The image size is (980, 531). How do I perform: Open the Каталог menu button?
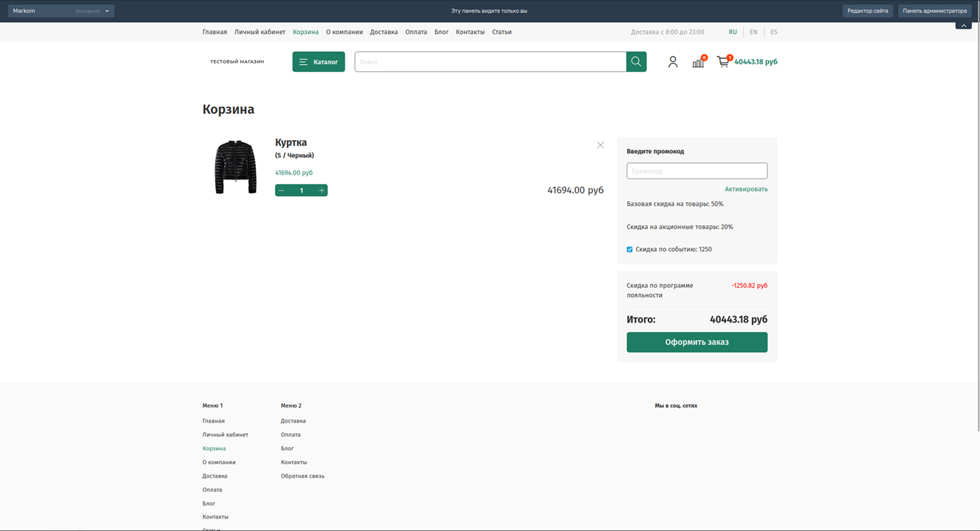point(318,62)
